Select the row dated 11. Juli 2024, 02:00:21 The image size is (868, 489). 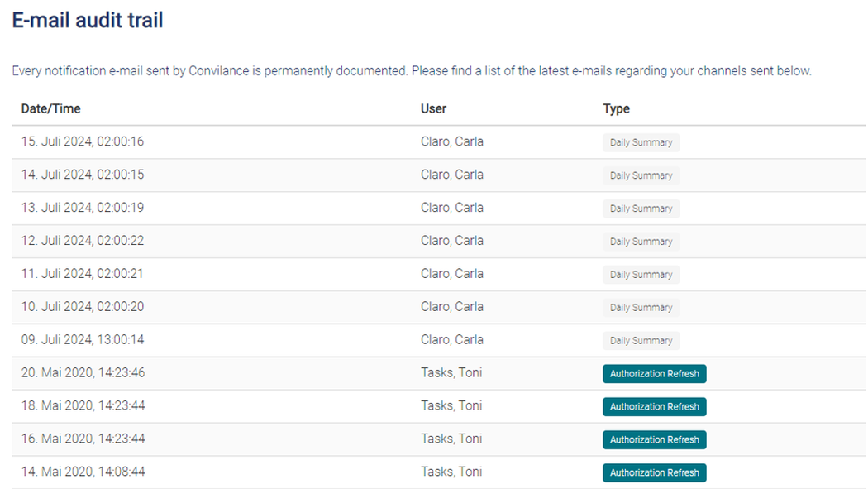click(439, 274)
